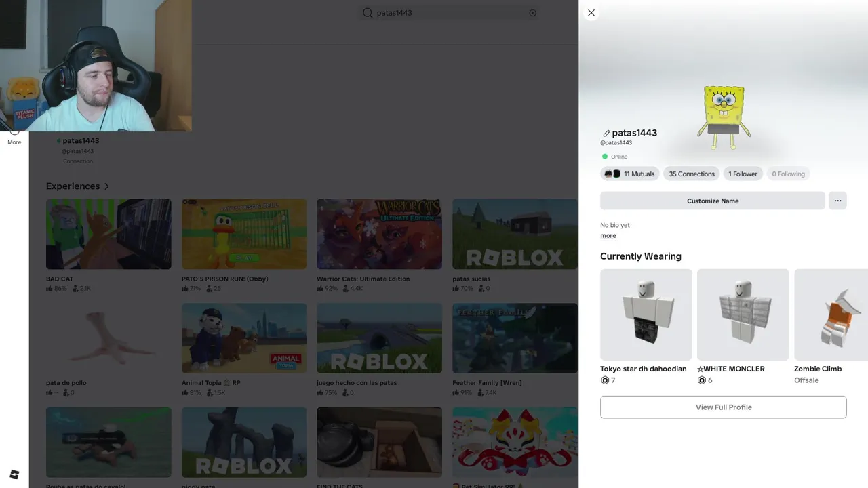Screen dimensions: 868x488
Task: Expand Experiences section via chevron
Action: tap(106, 186)
